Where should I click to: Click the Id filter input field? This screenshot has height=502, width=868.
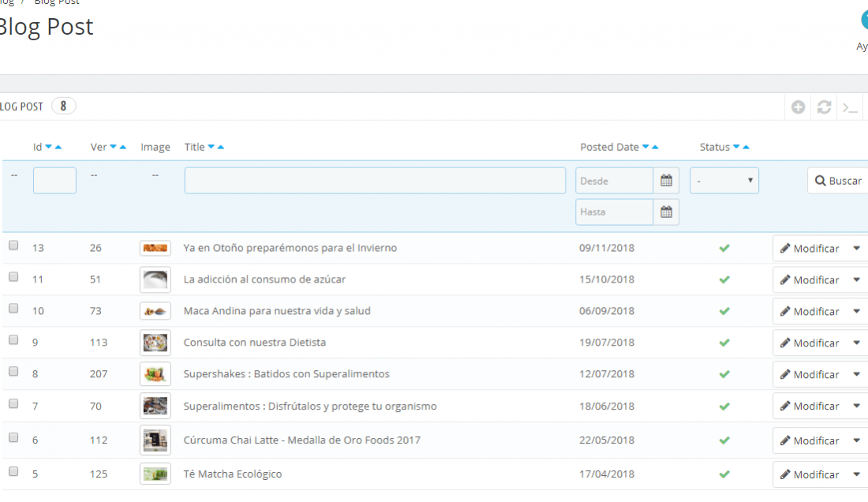click(54, 181)
